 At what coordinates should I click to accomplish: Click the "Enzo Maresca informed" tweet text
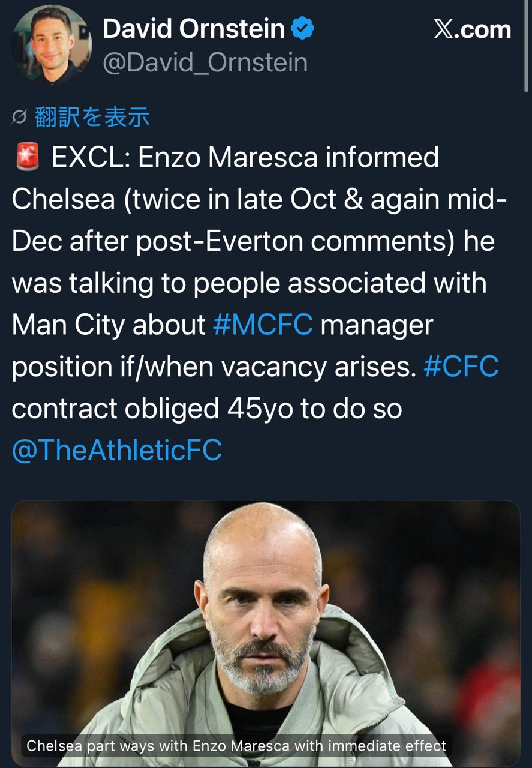pyautogui.click(x=288, y=158)
